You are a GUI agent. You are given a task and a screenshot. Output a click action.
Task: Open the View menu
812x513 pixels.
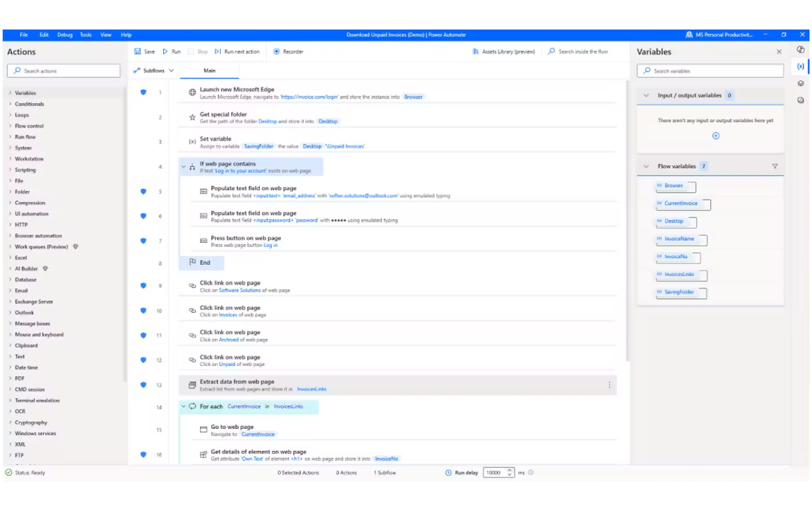(x=106, y=35)
